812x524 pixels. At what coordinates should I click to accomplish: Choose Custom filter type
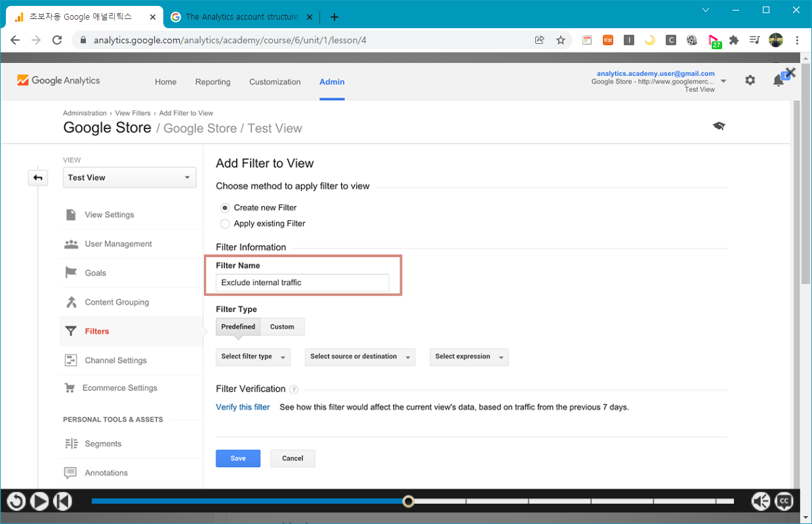point(282,327)
